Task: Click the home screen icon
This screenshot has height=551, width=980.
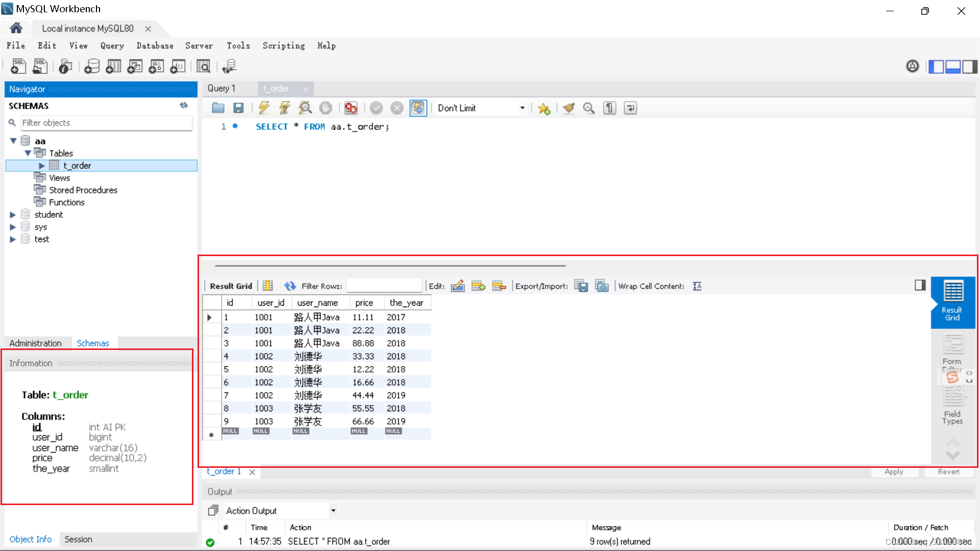Action: pyautogui.click(x=16, y=28)
